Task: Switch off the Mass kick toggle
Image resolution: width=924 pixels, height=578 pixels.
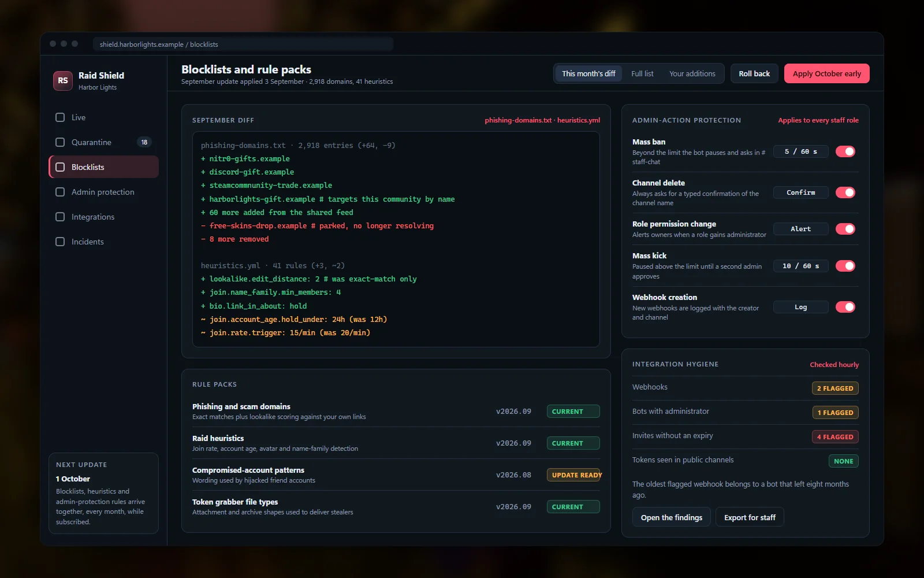Action: pyautogui.click(x=845, y=266)
